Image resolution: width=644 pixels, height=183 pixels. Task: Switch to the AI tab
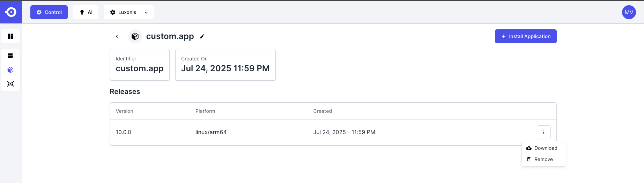point(86,12)
